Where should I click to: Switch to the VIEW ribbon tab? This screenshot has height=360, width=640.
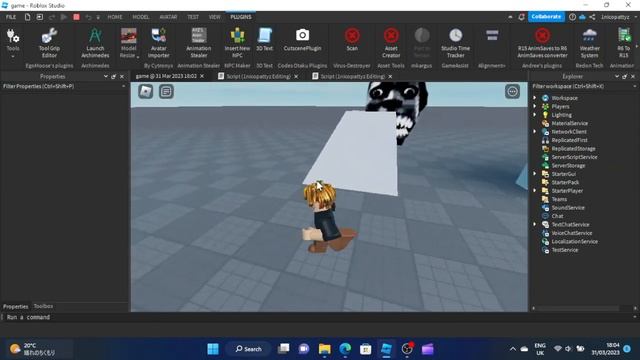[214, 17]
